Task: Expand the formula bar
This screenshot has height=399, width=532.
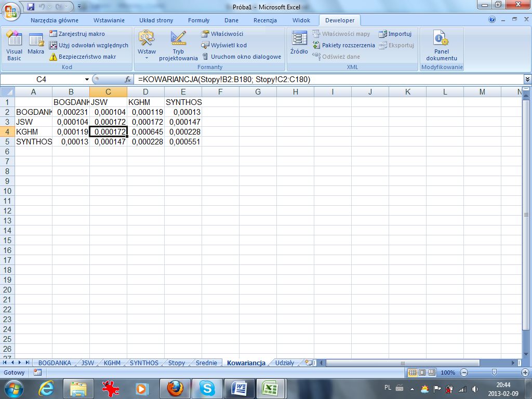Action: tap(528, 79)
